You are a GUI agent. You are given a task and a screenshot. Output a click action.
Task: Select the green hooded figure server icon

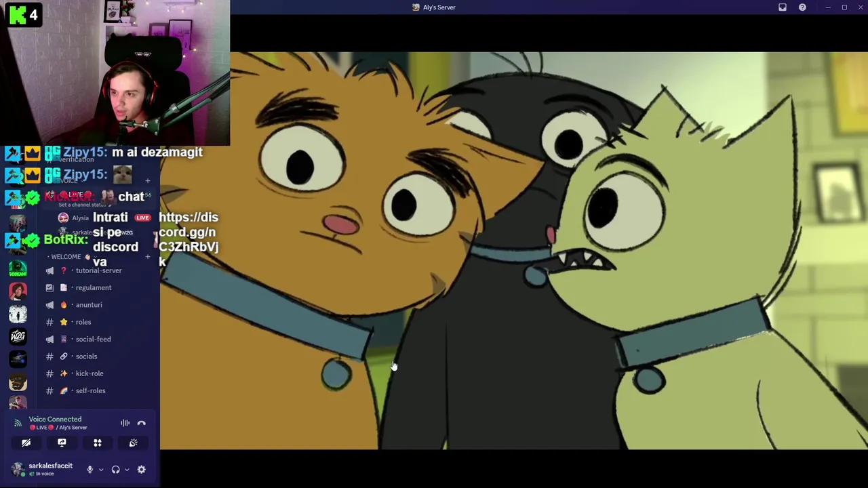point(18,268)
